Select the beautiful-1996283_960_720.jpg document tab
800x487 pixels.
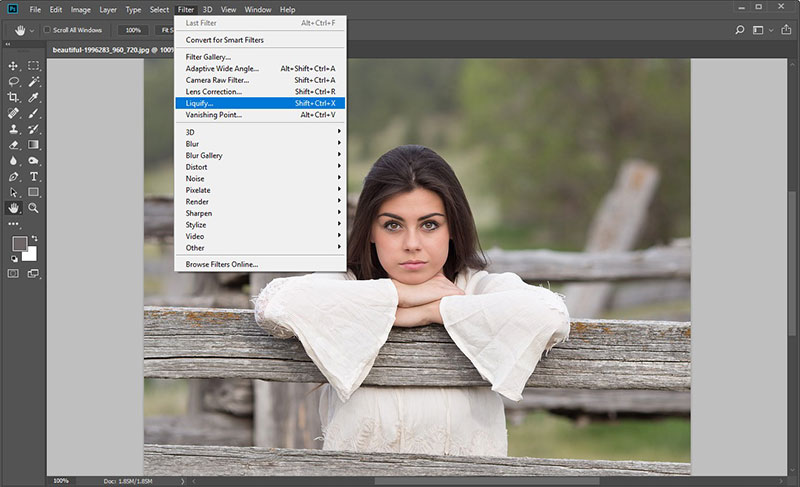[112, 50]
